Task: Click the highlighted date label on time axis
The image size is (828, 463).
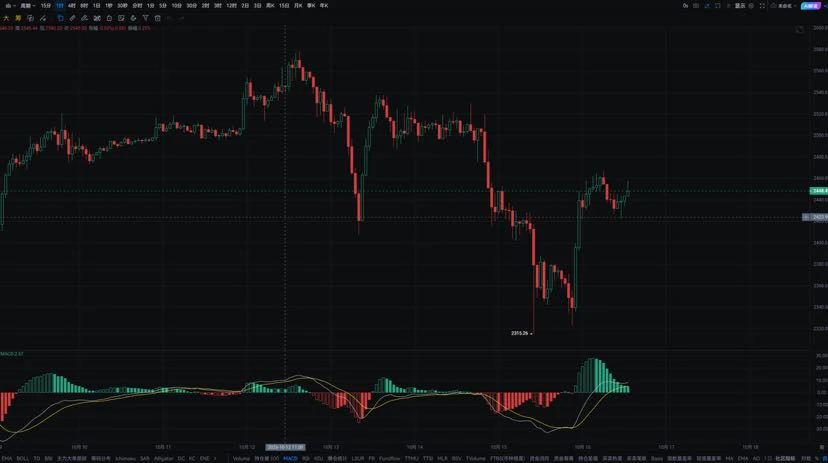Action: coord(285,447)
